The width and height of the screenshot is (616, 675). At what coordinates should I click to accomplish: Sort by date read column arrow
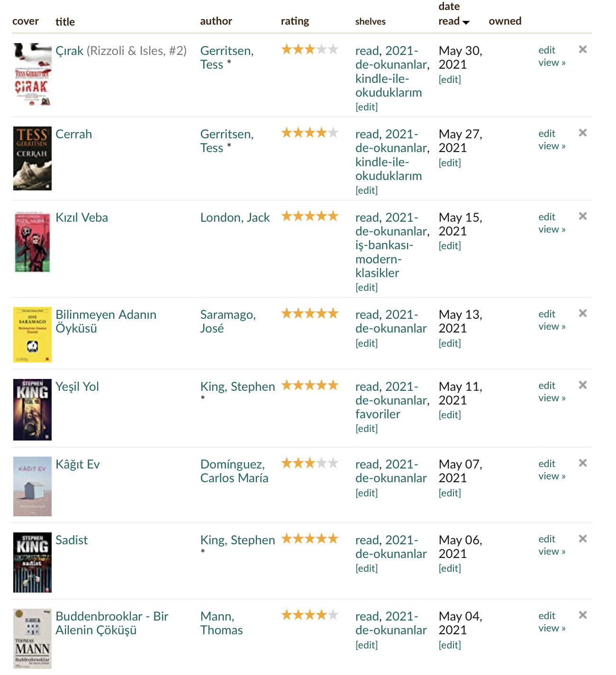pos(466,22)
